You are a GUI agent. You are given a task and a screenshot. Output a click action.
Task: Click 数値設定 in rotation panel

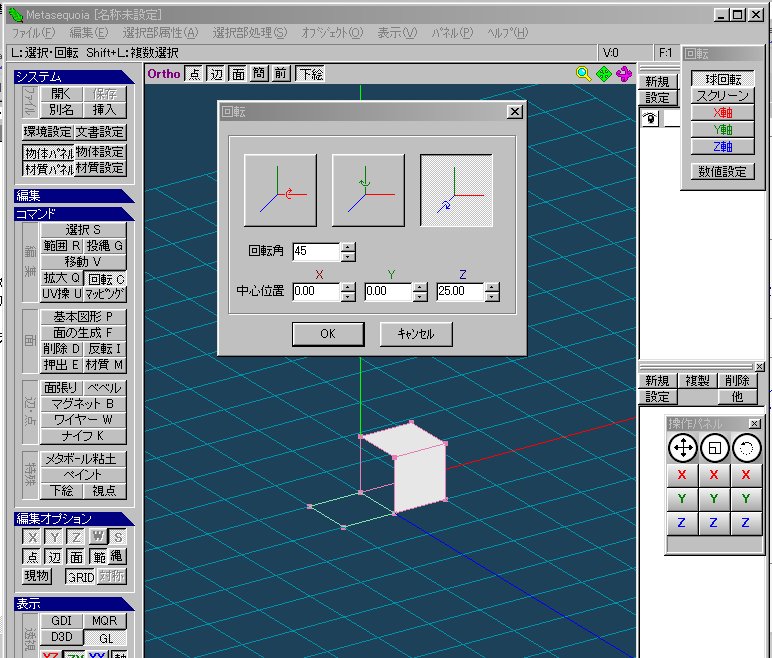pyautogui.click(x=722, y=171)
